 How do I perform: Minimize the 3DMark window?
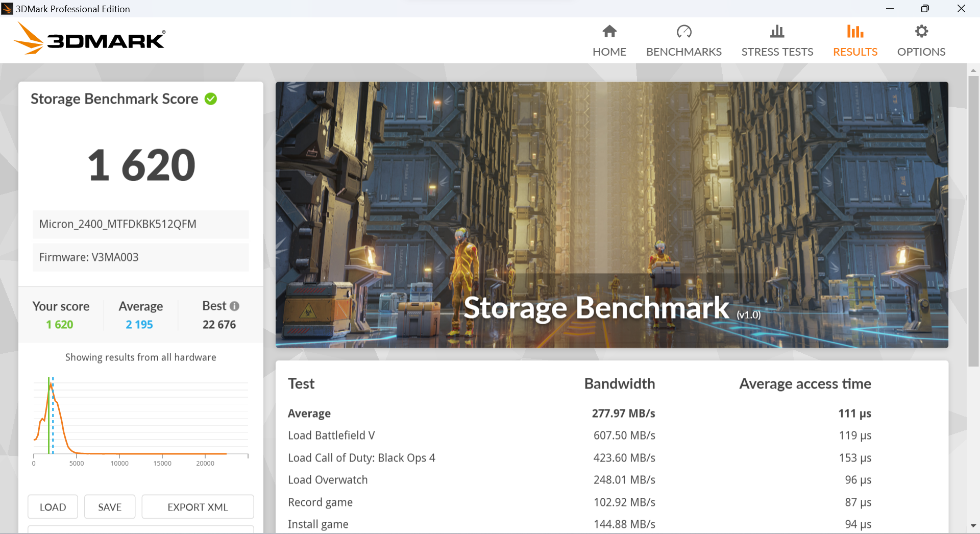[x=890, y=9]
